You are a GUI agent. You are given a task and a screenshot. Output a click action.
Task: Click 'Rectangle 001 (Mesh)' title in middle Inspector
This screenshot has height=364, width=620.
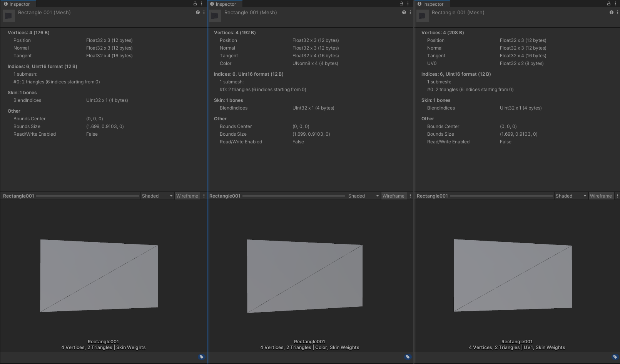point(251,12)
